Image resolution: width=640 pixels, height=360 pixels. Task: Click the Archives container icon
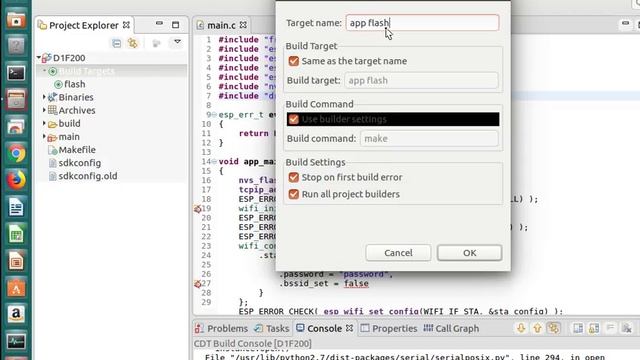[52, 110]
